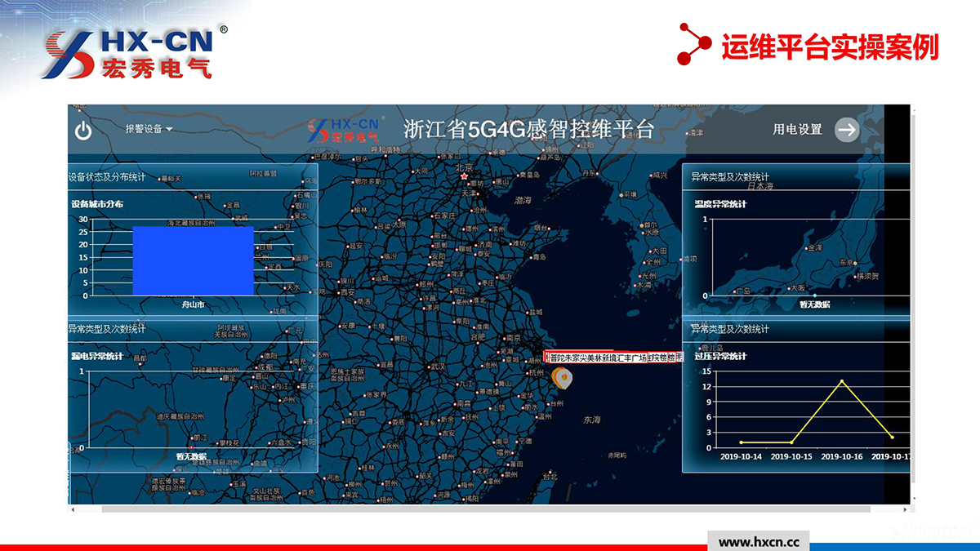This screenshot has height=551, width=980.
Task: Click the yellow data point at 2019-10-14
Action: 742,442
